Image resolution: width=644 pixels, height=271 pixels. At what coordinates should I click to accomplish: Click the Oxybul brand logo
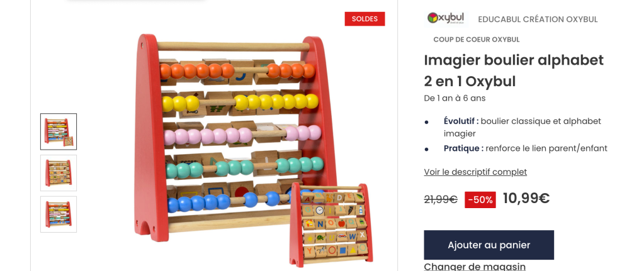pyautogui.click(x=446, y=18)
